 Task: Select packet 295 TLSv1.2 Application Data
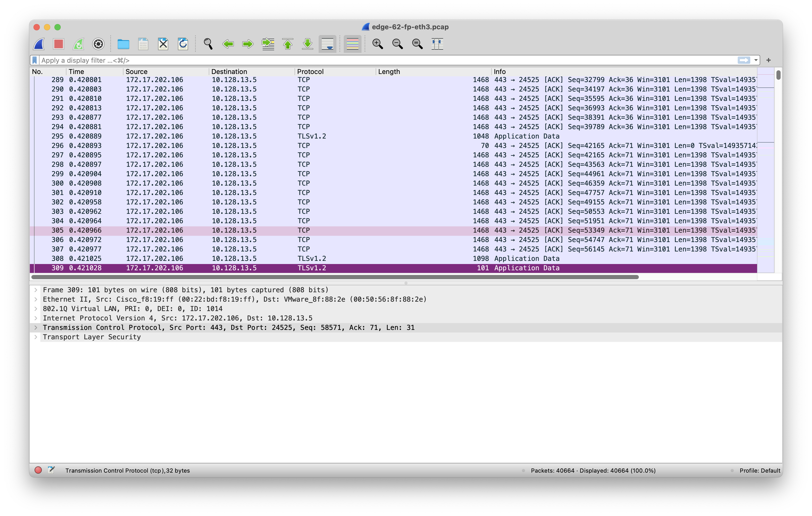(x=393, y=136)
